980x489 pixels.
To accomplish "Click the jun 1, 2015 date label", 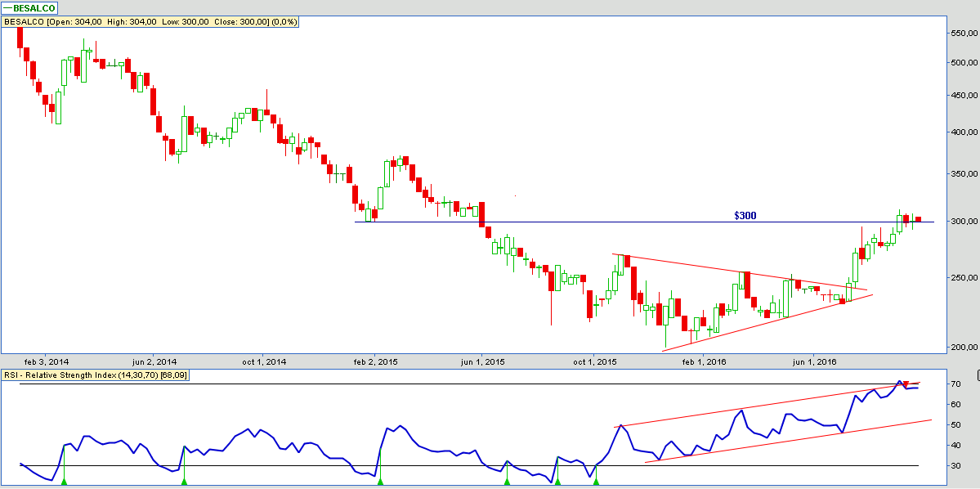I will coord(482,361).
